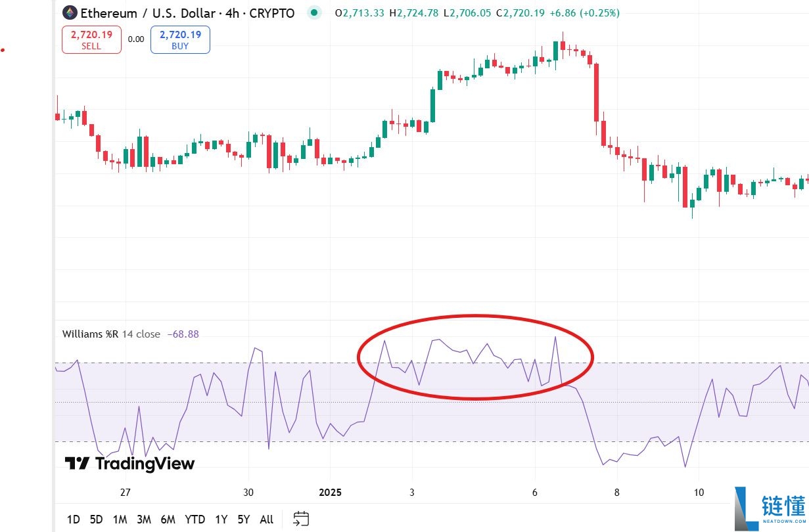Switch to the 1D time range
Viewport: 809px width, 532px height.
click(x=73, y=520)
